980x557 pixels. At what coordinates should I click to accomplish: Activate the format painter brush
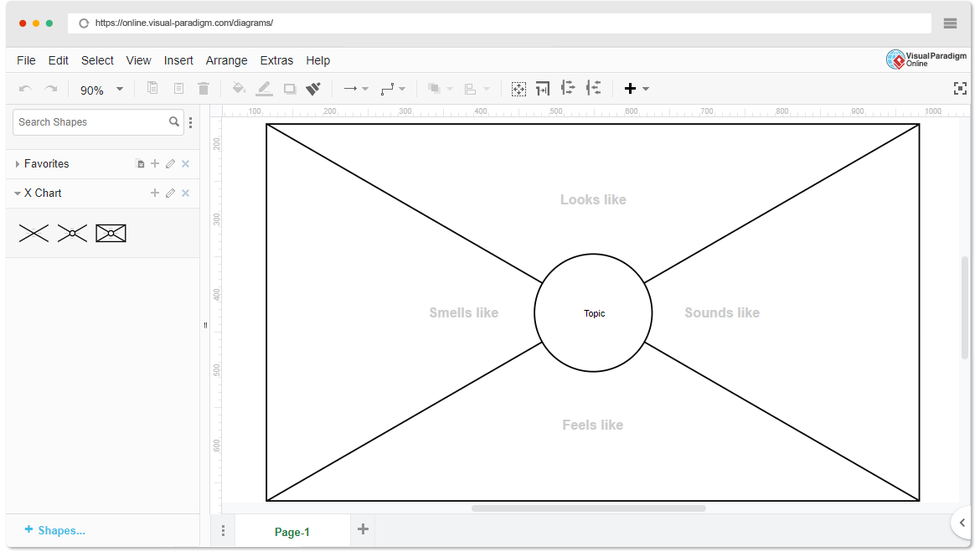point(313,89)
